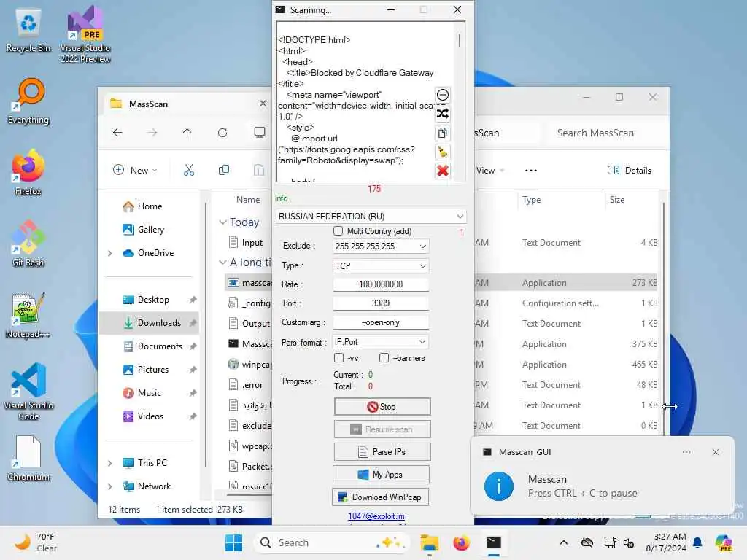Expand OneDrive in navigation pane
The image size is (747, 560).
[x=110, y=253]
